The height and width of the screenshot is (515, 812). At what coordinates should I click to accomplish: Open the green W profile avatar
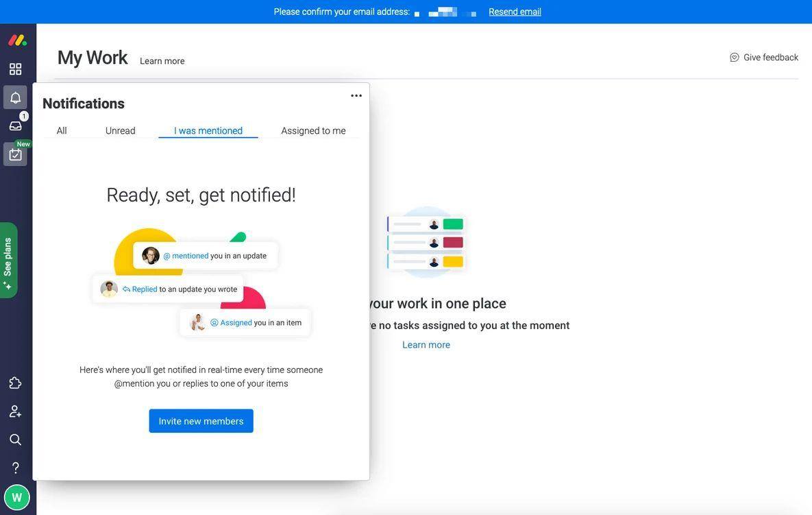(16, 497)
